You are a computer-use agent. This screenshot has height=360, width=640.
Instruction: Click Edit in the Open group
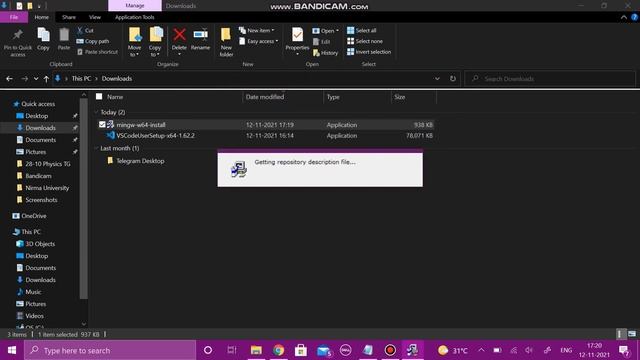click(321, 42)
